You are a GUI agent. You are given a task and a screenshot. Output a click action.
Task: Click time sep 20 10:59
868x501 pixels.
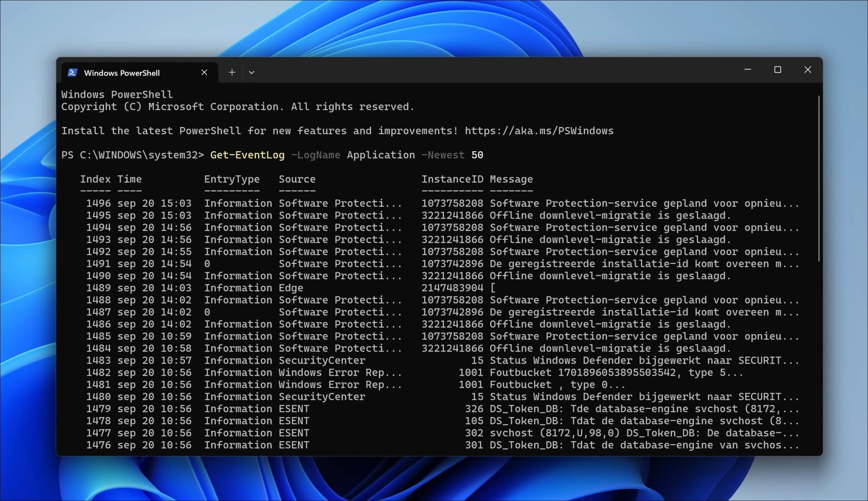point(154,336)
